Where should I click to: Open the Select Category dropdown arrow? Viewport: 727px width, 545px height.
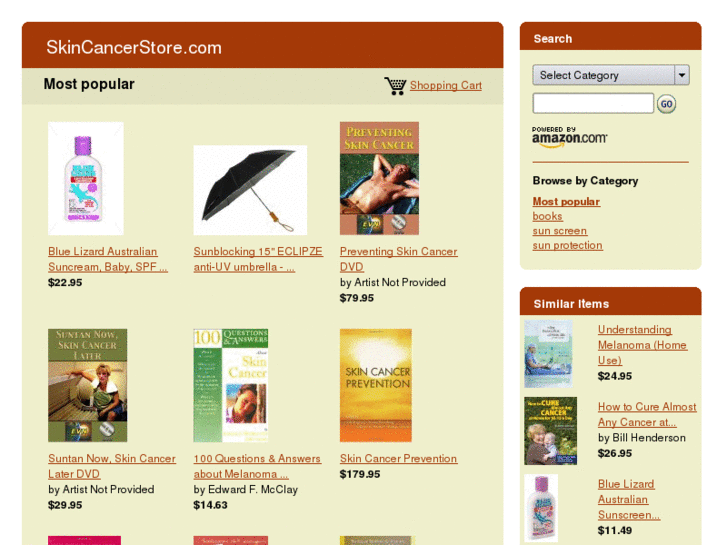[x=682, y=75]
